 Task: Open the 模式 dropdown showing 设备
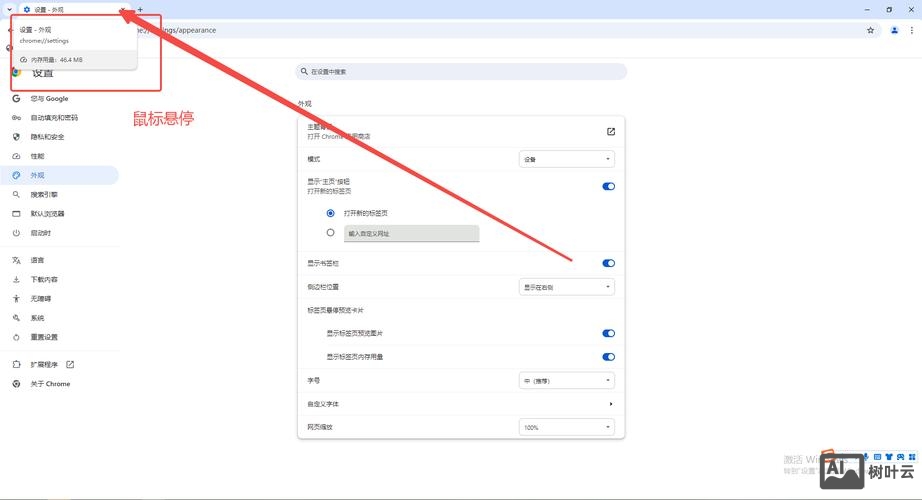click(x=567, y=159)
